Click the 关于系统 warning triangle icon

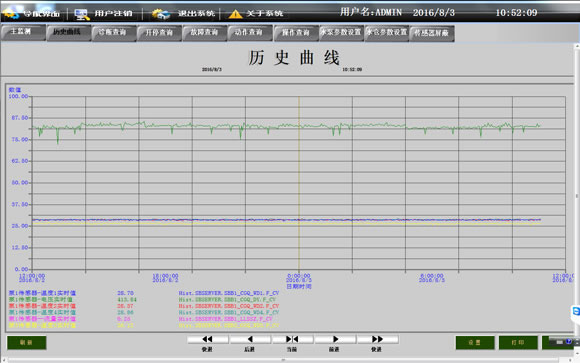(x=235, y=14)
